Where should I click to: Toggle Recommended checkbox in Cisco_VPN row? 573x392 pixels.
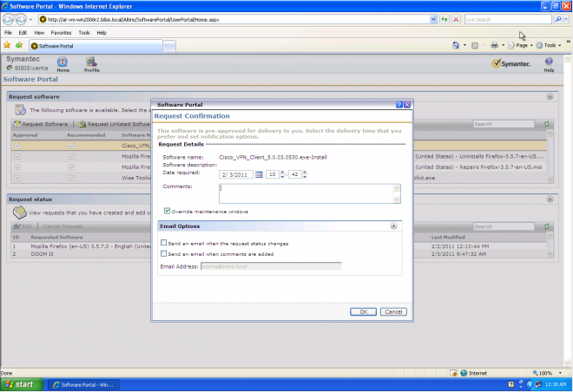coord(71,146)
